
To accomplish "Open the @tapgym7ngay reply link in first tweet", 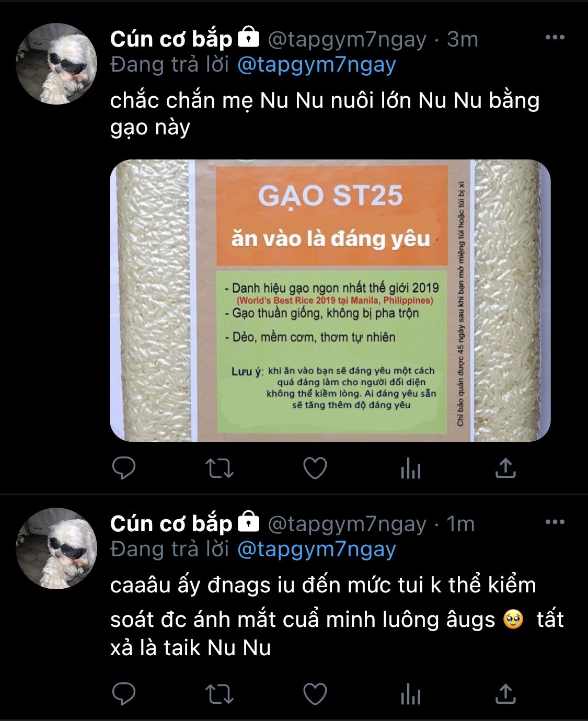I will (x=316, y=65).
